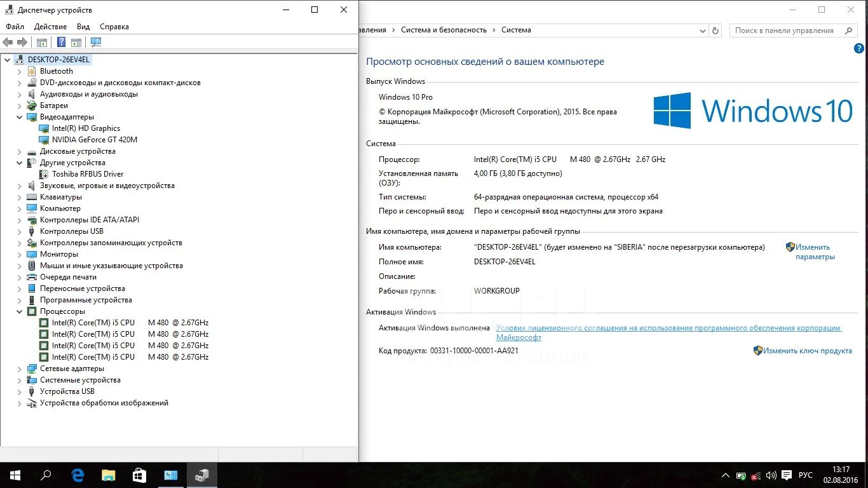
Task: Go to Система и безопасность breadcrumb
Action: (444, 30)
